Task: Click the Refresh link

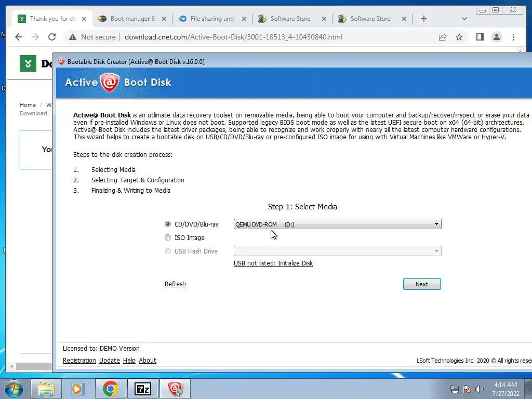Action: click(x=175, y=284)
